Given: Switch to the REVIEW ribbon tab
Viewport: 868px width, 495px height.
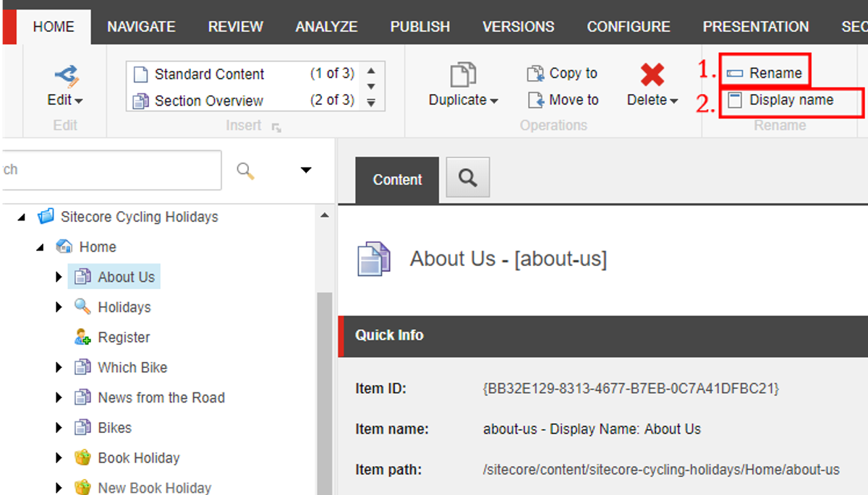Looking at the screenshot, I should [235, 27].
